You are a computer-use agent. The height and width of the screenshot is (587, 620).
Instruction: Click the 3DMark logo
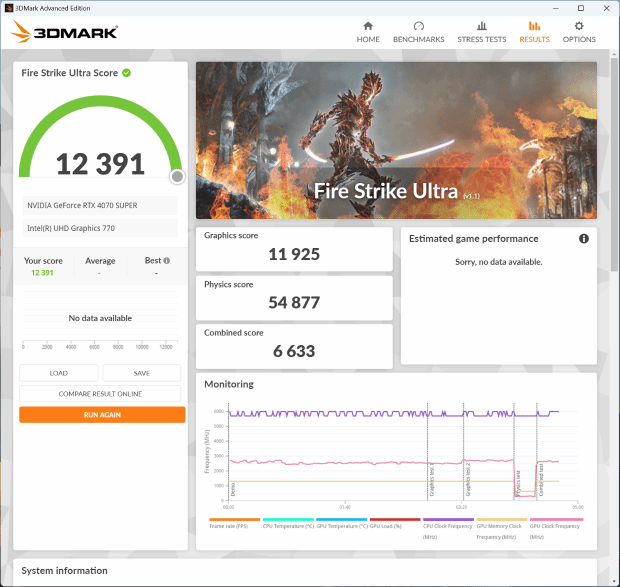tap(64, 32)
